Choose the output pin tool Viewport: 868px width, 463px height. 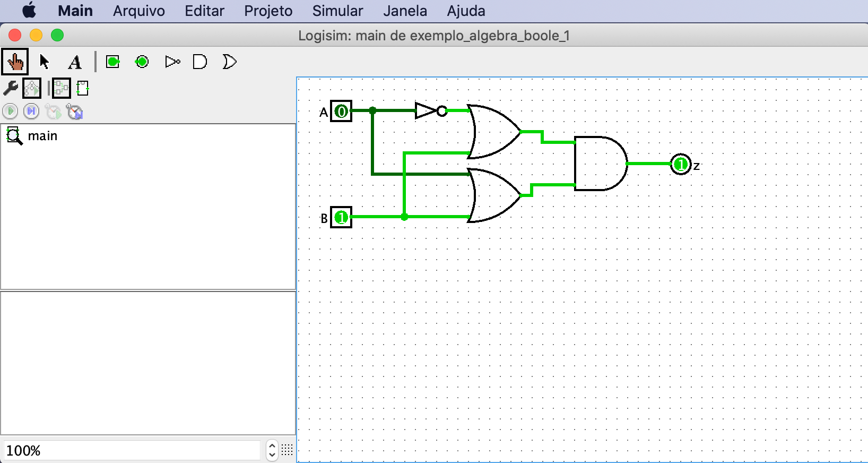click(x=142, y=62)
